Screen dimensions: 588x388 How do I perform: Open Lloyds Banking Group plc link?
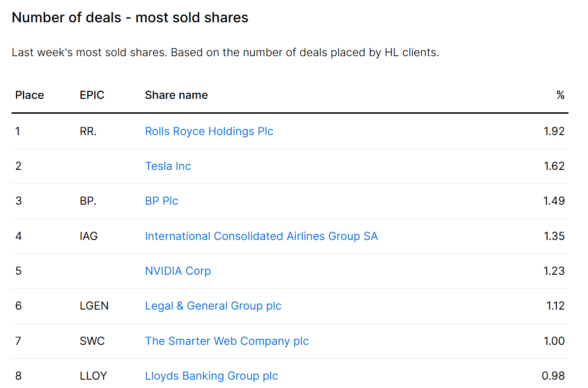211,376
